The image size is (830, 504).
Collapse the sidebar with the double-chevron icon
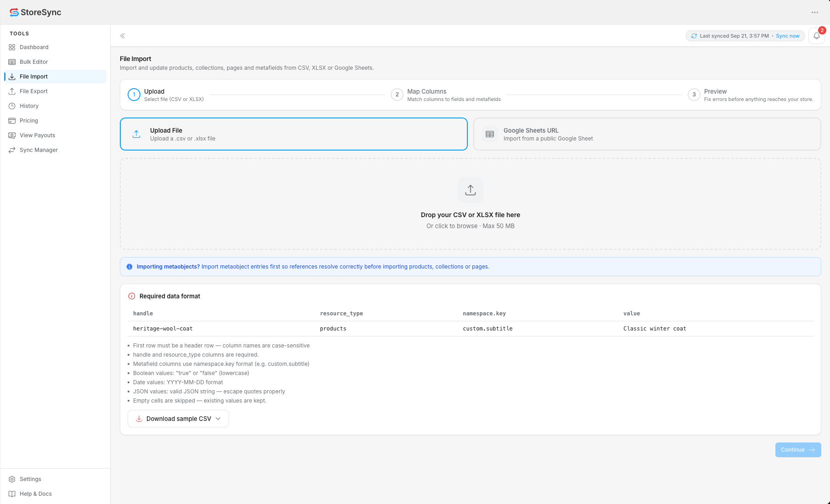click(123, 36)
